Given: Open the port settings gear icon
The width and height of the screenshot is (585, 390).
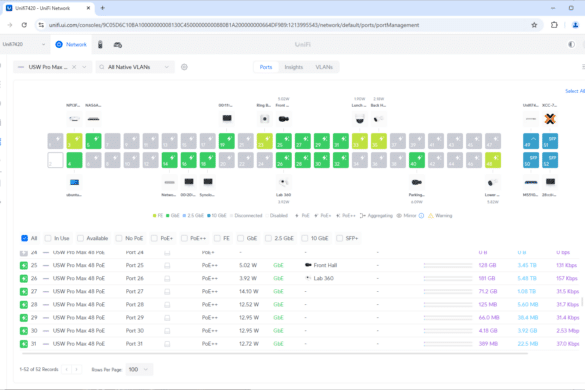Looking at the screenshot, I should tap(184, 67).
